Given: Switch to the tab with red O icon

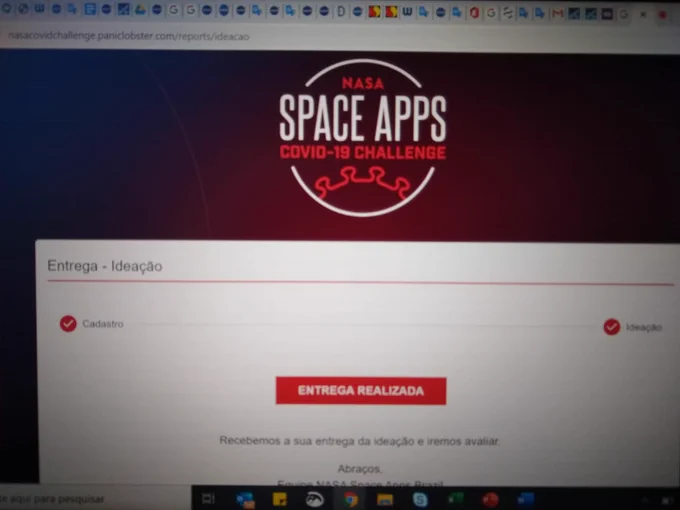Looking at the screenshot, I should click(474, 13).
